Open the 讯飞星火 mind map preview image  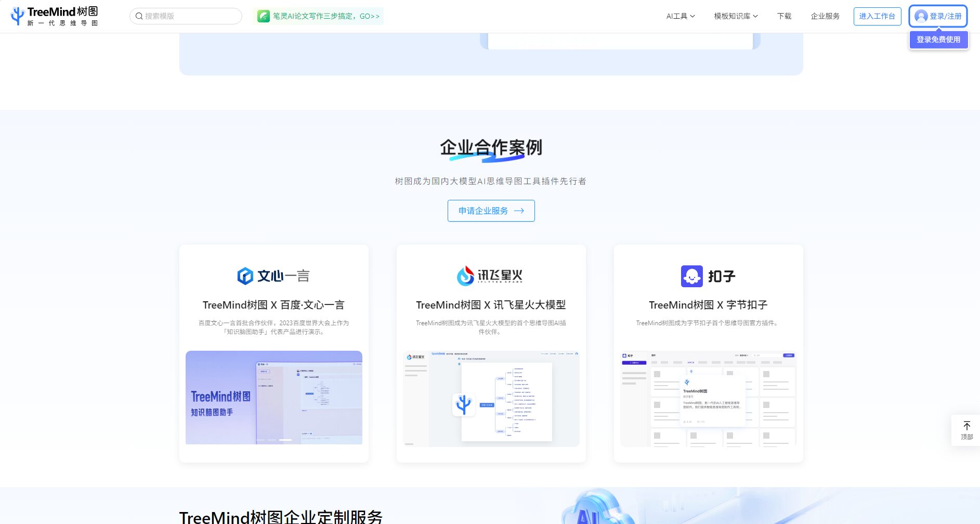pyautogui.click(x=491, y=399)
